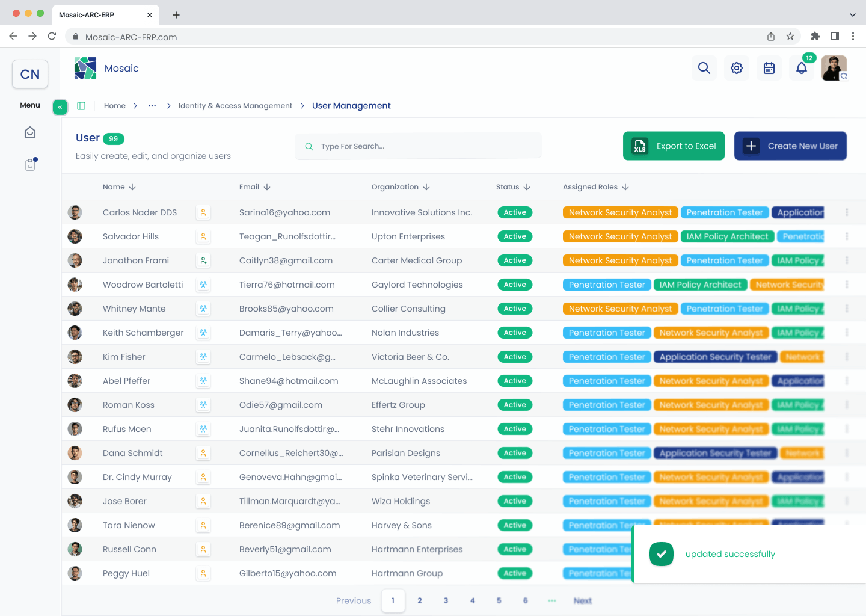Viewport: 866px width, 616px height.
Task: Sort table by Organization column
Action: (401, 187)
